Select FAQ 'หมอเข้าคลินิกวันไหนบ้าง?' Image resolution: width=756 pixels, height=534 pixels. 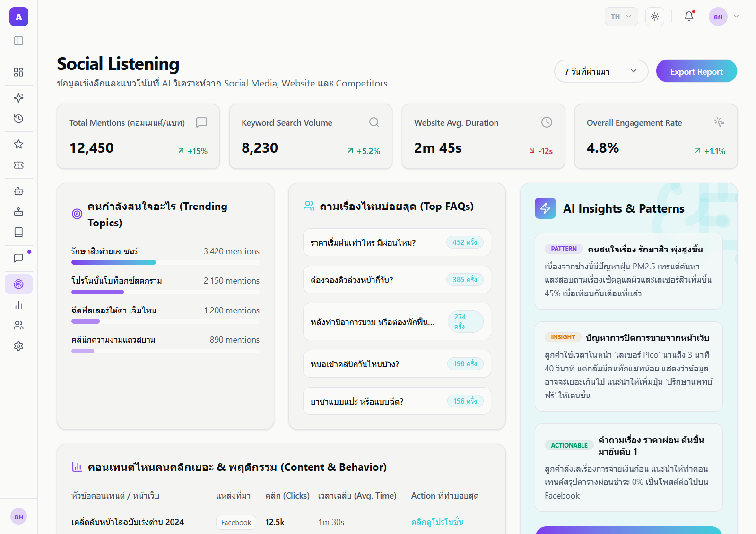(397, 364)
